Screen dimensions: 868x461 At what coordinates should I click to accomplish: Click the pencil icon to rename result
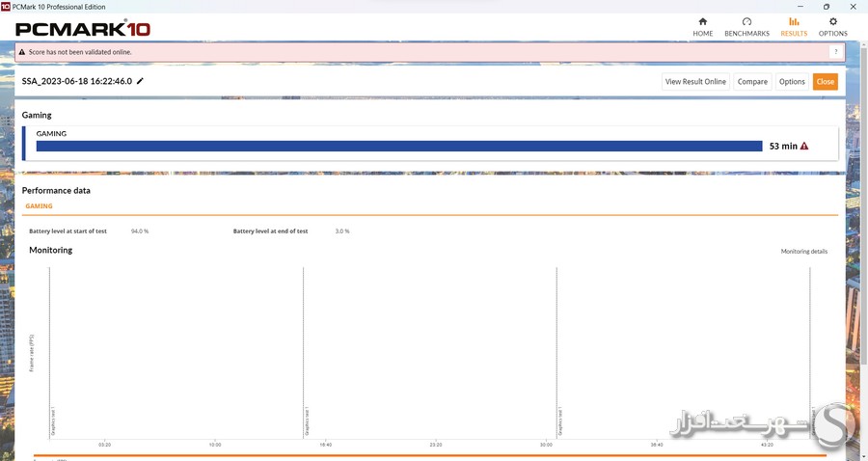tap(140, 81)
